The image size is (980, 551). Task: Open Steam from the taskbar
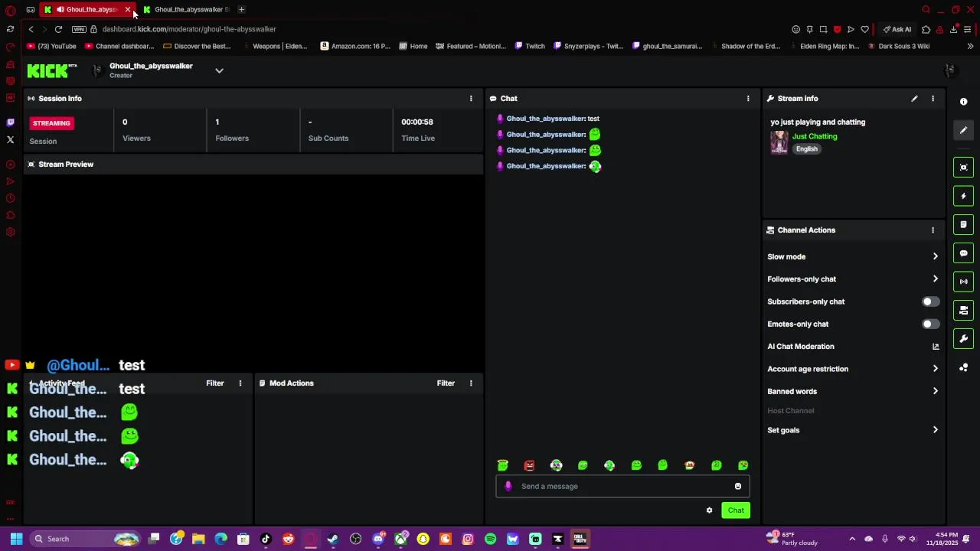333,539
